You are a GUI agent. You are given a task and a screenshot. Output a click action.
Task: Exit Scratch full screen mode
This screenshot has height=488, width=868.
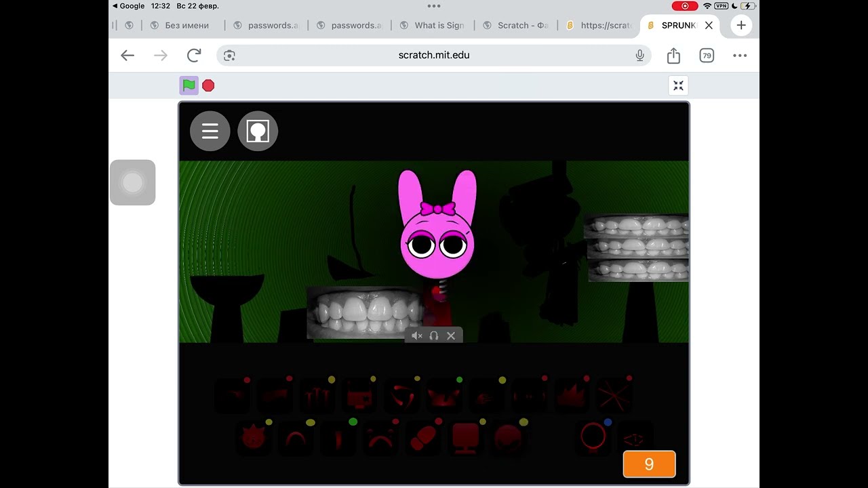(x=678, y=85)
